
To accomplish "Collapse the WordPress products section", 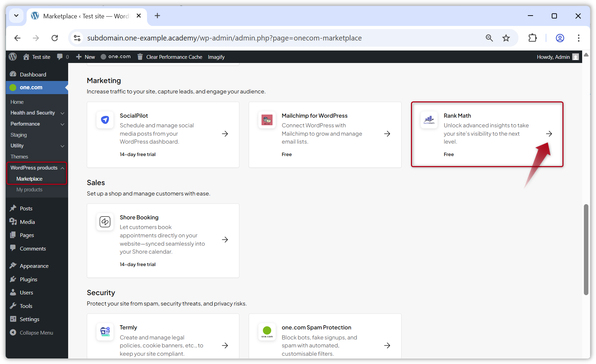I will tap(62, 168).
